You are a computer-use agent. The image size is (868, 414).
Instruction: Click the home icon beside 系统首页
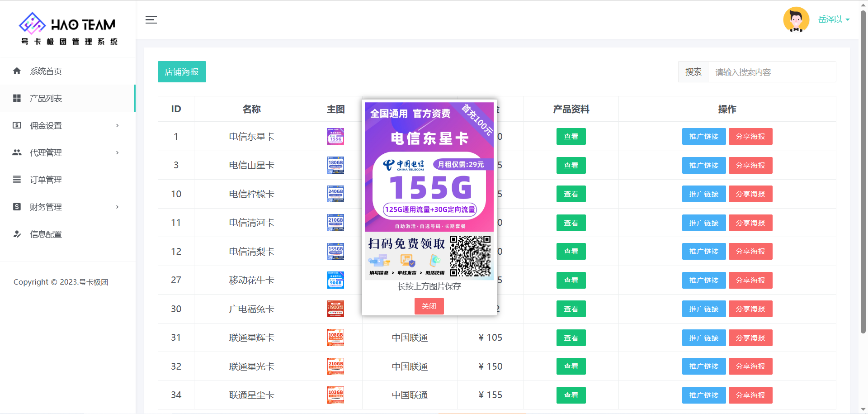coord(17,71)
